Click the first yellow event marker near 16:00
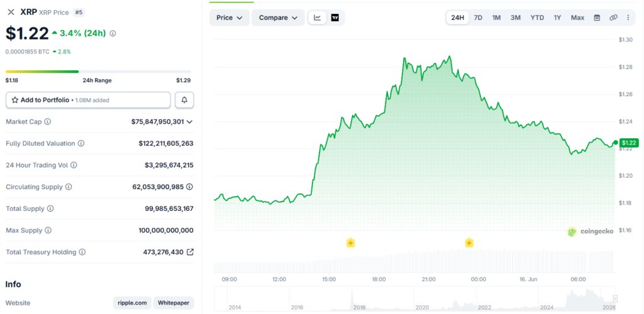The height and width of the screenshot is (314, 644). pos(350,242)
